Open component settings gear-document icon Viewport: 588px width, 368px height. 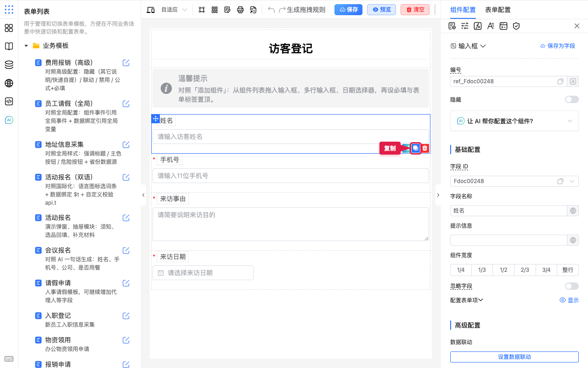coord(452,26)
